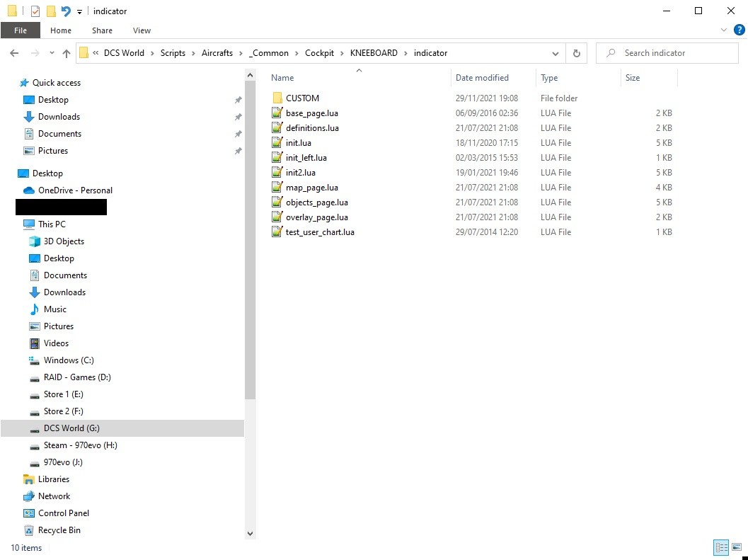Click the Aircrafts breadcrumb
This screenshot has height=560, width=748.
[x=217, y=53]
